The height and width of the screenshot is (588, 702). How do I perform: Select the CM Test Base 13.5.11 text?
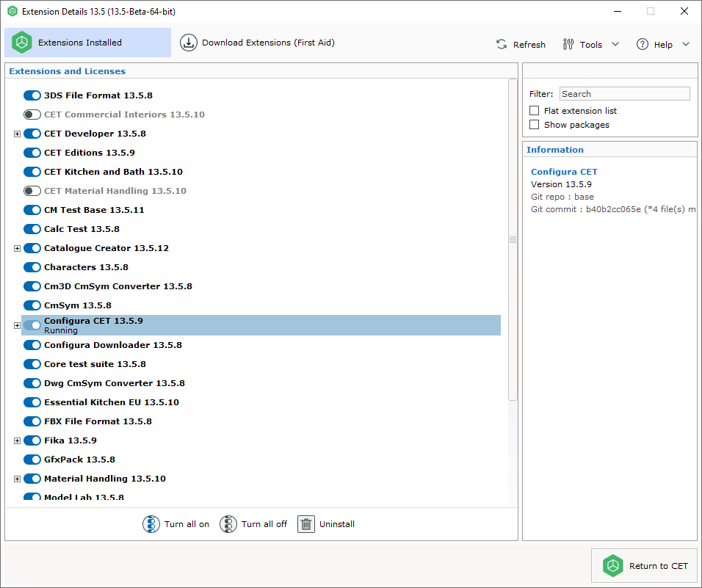coord(94,210)
